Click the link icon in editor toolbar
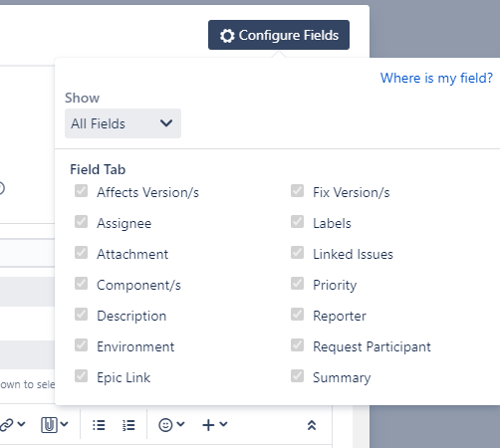500x448 pixels. pos(6,425)
